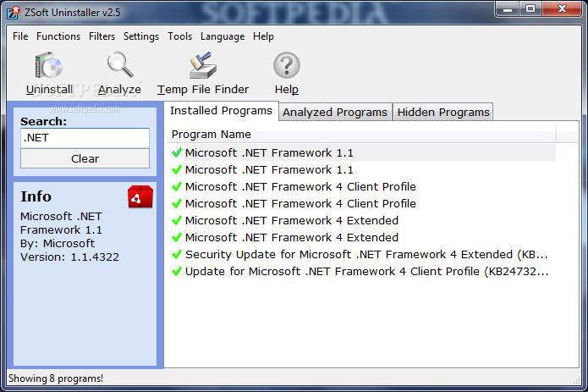The height and width of the screenshot is (392, 588).
Task: Click the Uninstall toolbar icon
Action: coord(49,66)
